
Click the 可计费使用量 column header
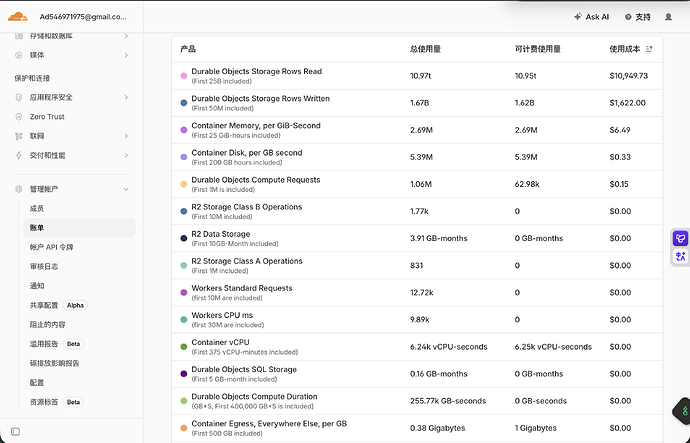coord(538,49)
